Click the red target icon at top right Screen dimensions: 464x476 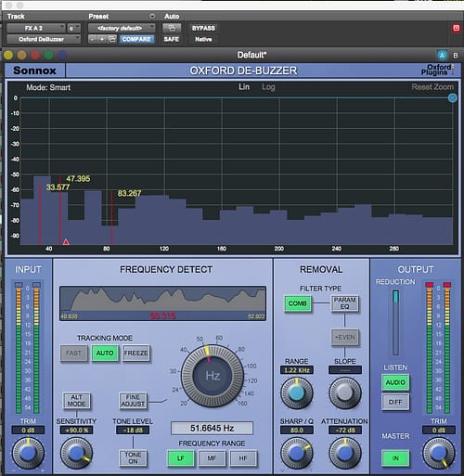[x=456, y=28]
